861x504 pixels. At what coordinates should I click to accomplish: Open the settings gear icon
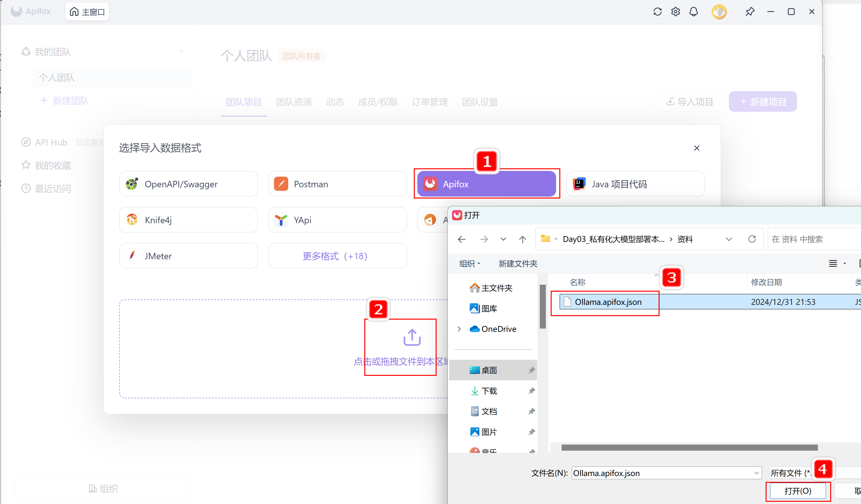click(x=675, y=12)
